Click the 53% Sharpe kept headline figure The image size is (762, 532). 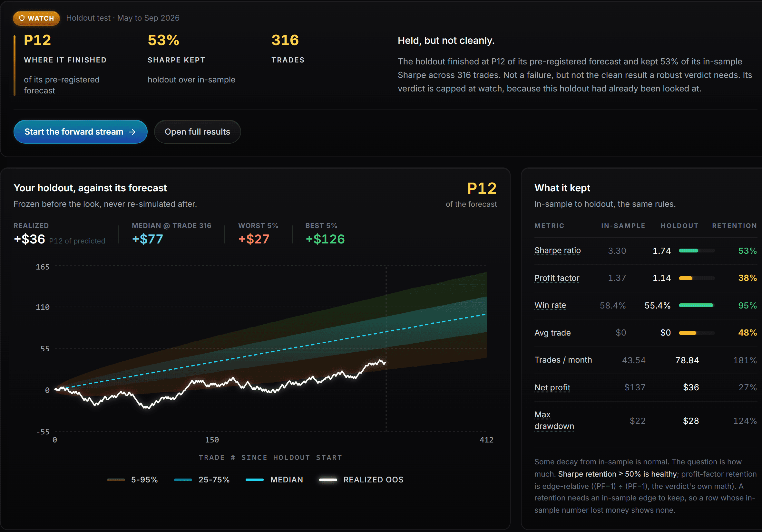[163, 40]
